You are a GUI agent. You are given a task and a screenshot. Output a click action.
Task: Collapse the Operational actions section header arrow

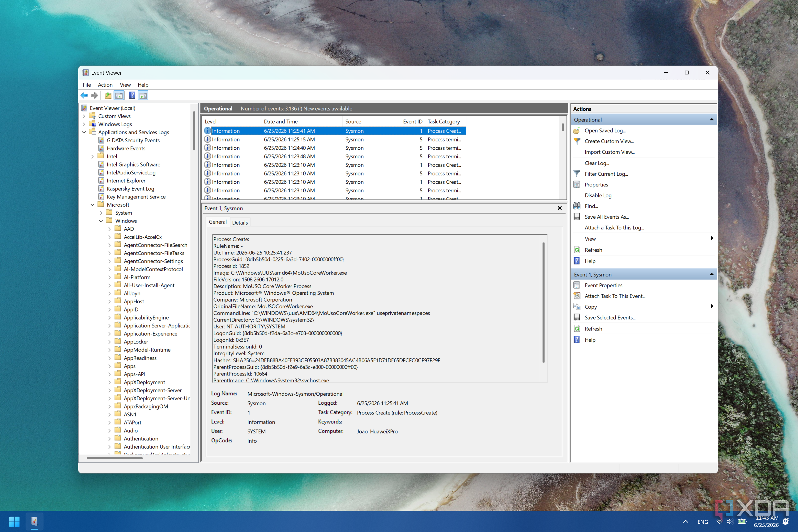tap(712, 119)
